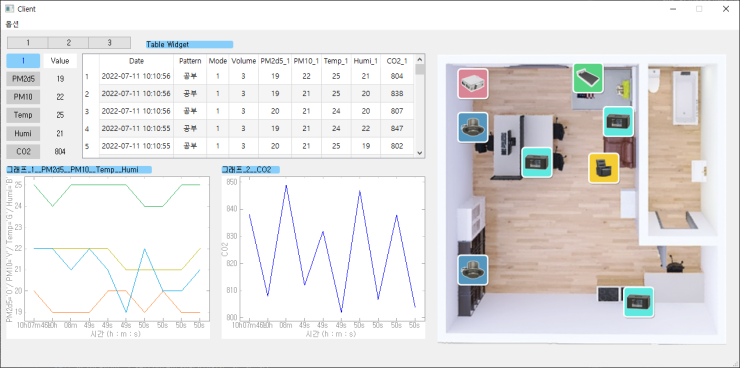Click the Humi_1 column header

click(366, 61)
